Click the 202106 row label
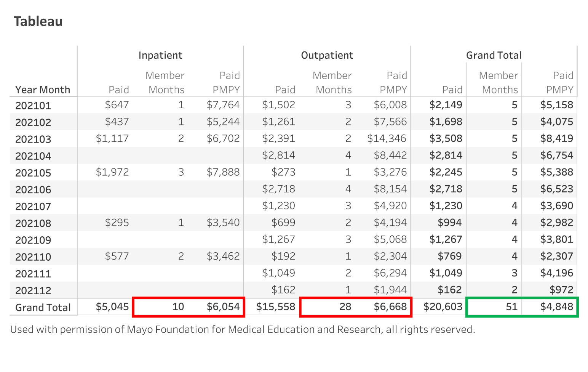Viewport: 588px width, 372px height. [33, 189]
